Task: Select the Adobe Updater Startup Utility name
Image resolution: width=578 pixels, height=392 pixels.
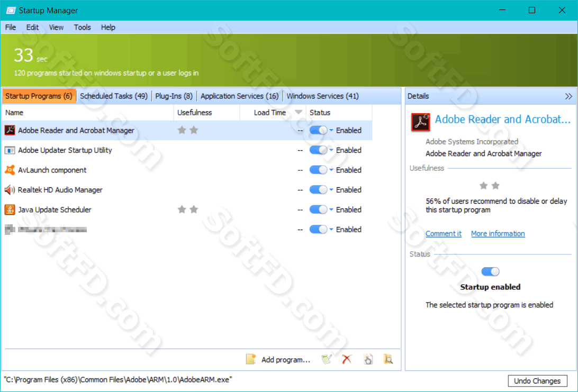Action: coord(65,150)
